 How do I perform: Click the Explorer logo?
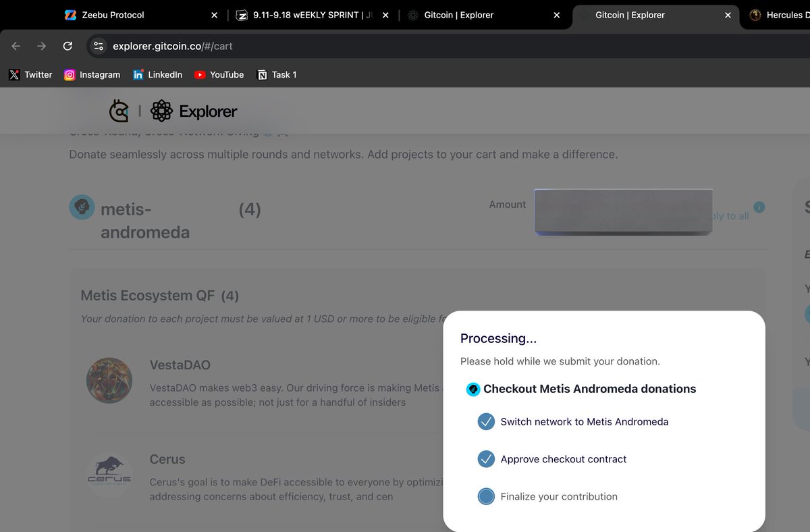(x=194, y=111)
